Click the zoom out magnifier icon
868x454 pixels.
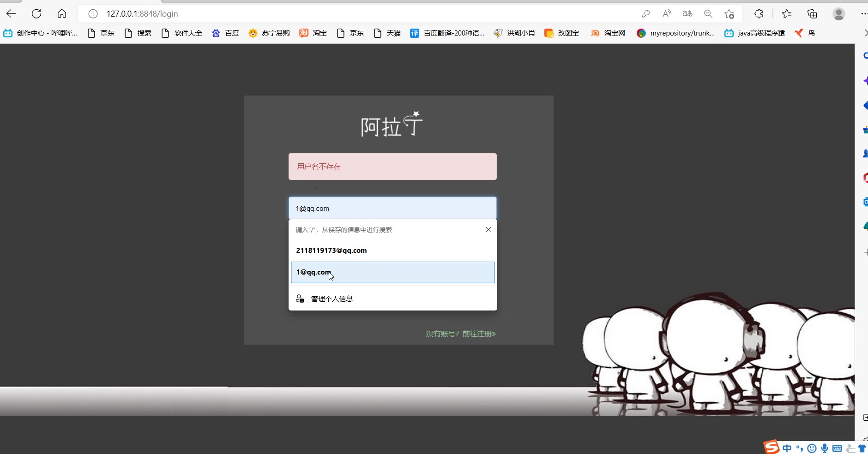pos(708,14)
